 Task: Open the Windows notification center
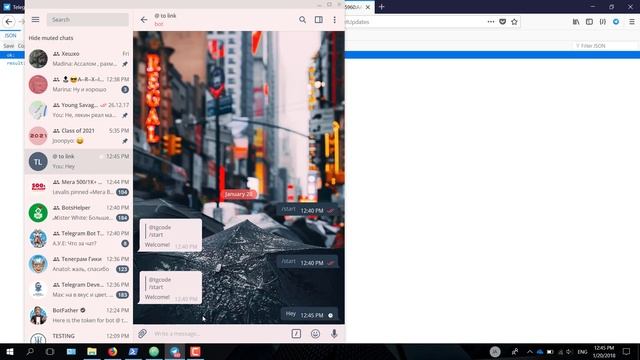[627, 351]
